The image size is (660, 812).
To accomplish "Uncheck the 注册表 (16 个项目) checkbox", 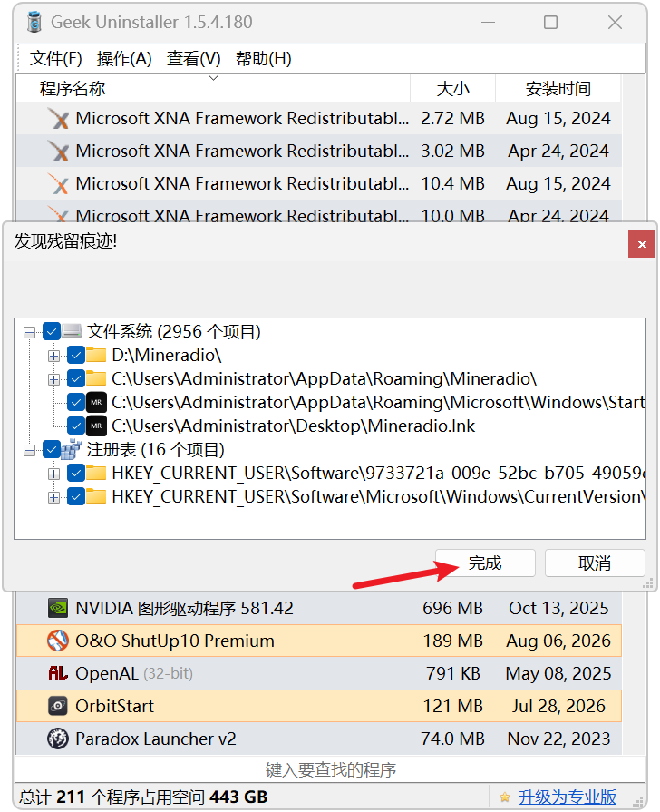I will 52,449.
